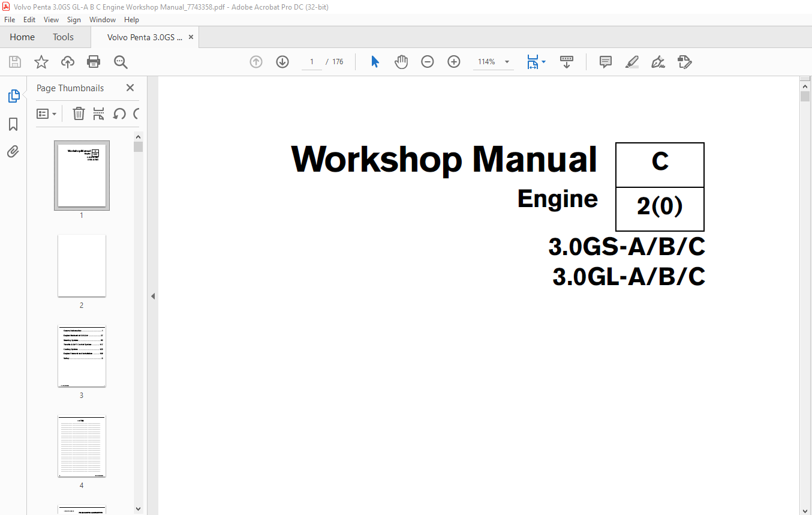Click the print pages icon in thumbnails panel
The width and height of the screenshot is (812, 515).
point(99,113)
